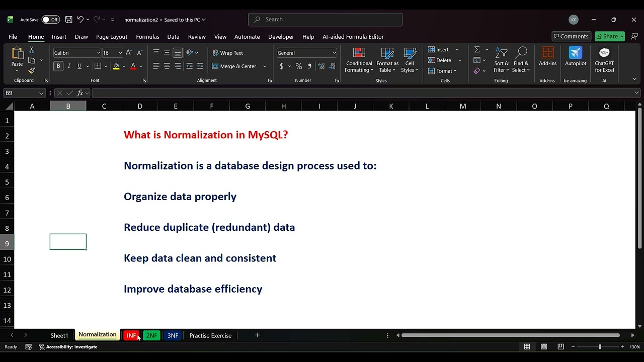Screen dimensions: 644x362
Task: Open the Find & Select menu
Action: (x=521, y=60)
